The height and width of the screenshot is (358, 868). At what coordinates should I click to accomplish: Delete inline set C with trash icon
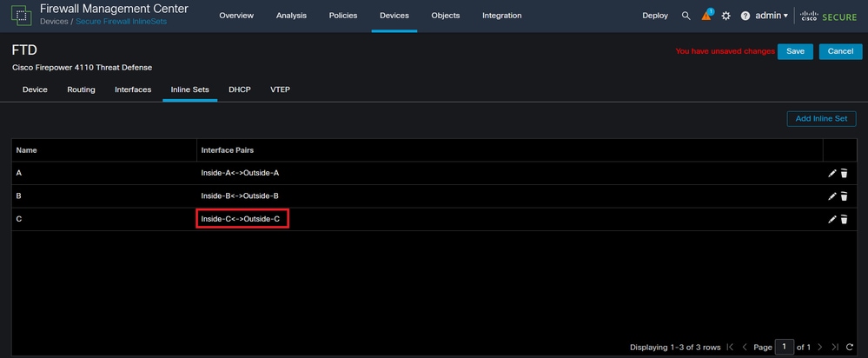pyautogui.click(x=844, y=219)
